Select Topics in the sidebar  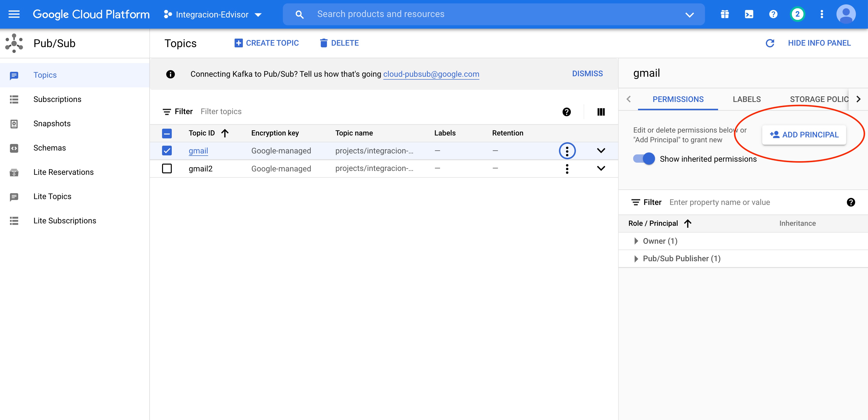pyautogui.click(x=74, y=75)
